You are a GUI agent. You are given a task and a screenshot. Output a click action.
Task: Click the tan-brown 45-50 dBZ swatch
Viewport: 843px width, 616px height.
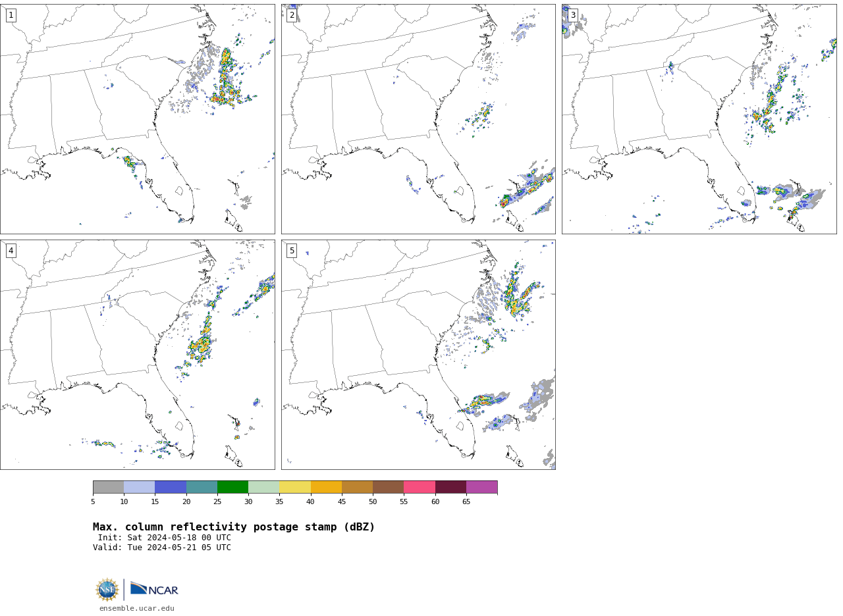(357, 487)
